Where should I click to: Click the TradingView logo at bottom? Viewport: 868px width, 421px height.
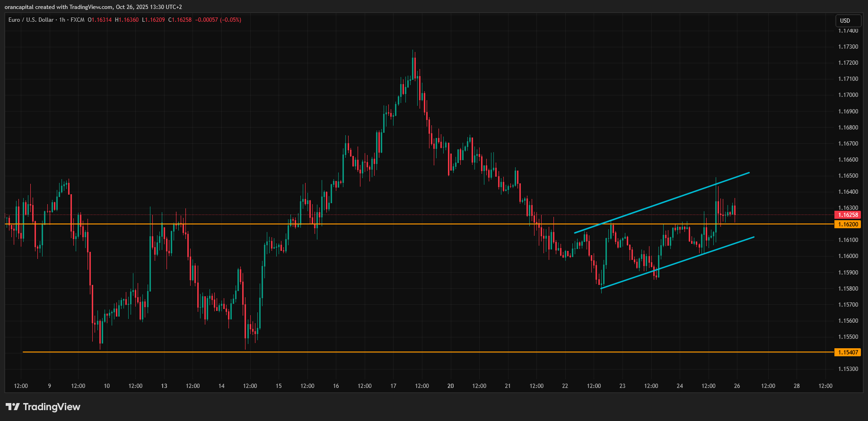[x=43, y=407]
